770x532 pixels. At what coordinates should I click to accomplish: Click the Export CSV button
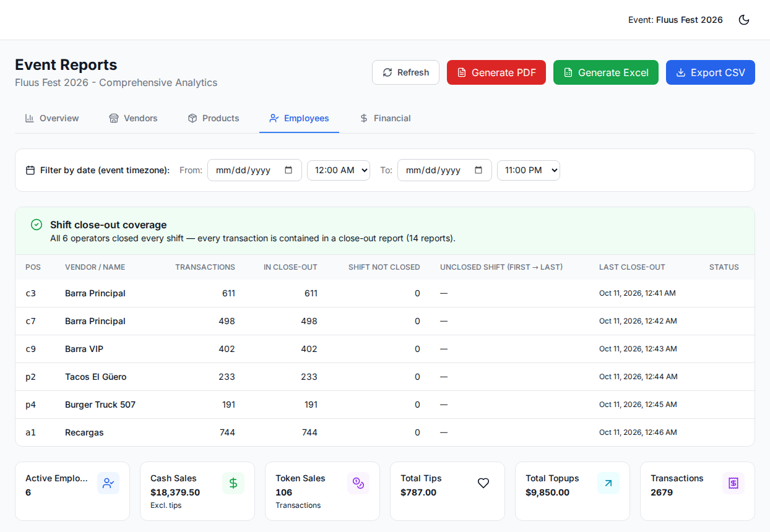(x=711, y=72)
